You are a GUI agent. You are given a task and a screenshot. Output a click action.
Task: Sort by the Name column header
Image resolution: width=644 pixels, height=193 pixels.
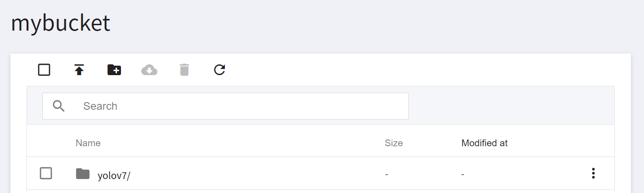click(88, 143)
